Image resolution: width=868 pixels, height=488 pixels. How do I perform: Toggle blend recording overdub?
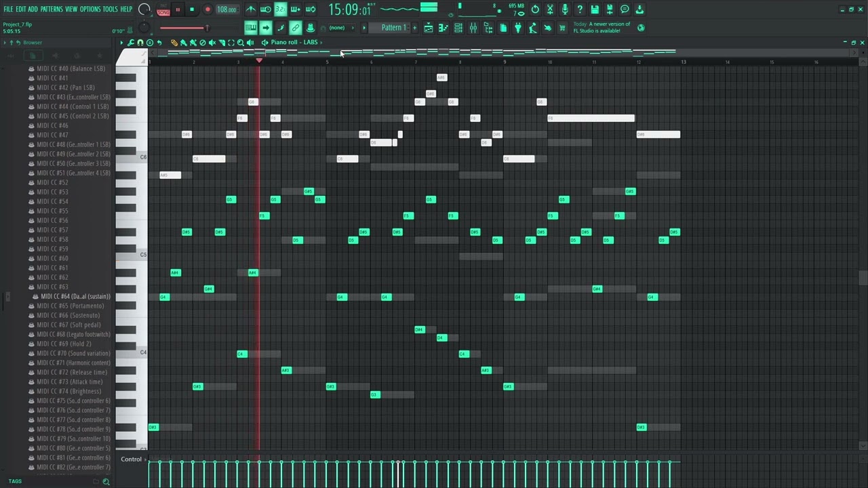click(295, 9)
